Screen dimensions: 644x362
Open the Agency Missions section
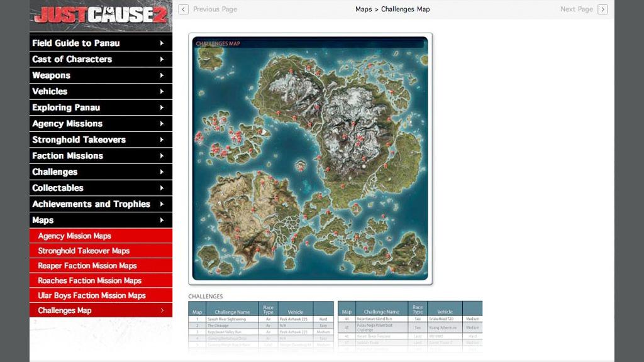pos(101,124)
